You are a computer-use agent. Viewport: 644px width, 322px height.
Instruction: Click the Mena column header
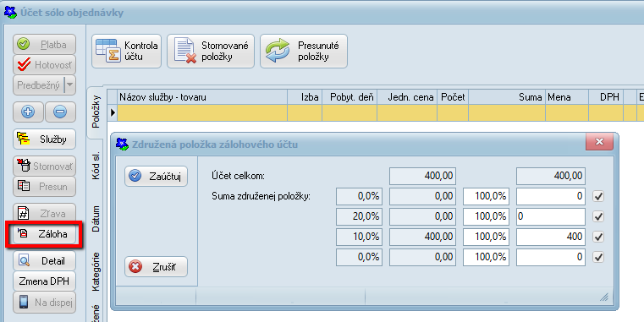point(567,97)
